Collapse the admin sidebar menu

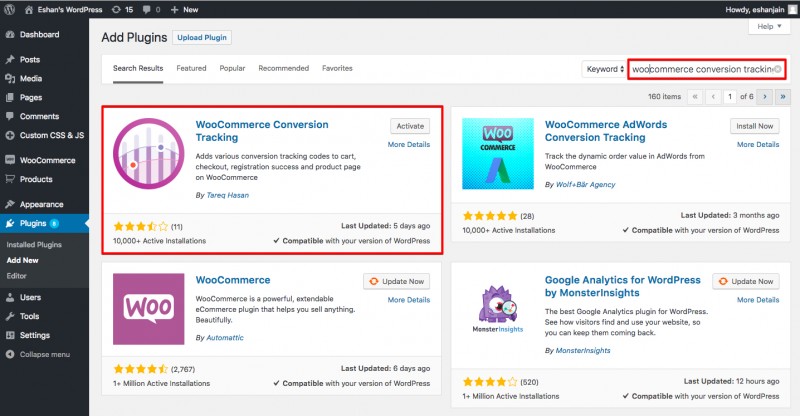pos(44,354)
